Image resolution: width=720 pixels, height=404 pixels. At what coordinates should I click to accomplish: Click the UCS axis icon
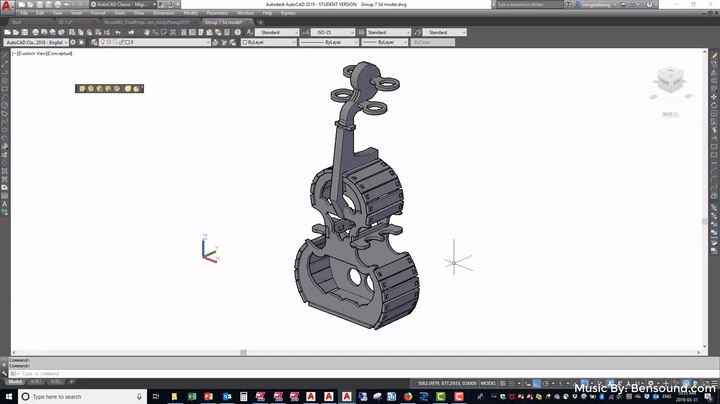pyautogui.click(x=207, y=251)
